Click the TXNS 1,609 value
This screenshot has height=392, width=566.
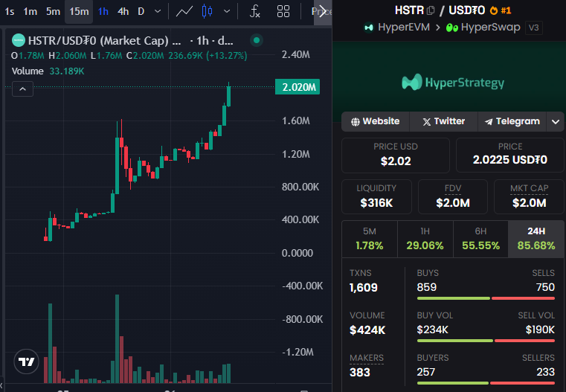click(364, 288)
